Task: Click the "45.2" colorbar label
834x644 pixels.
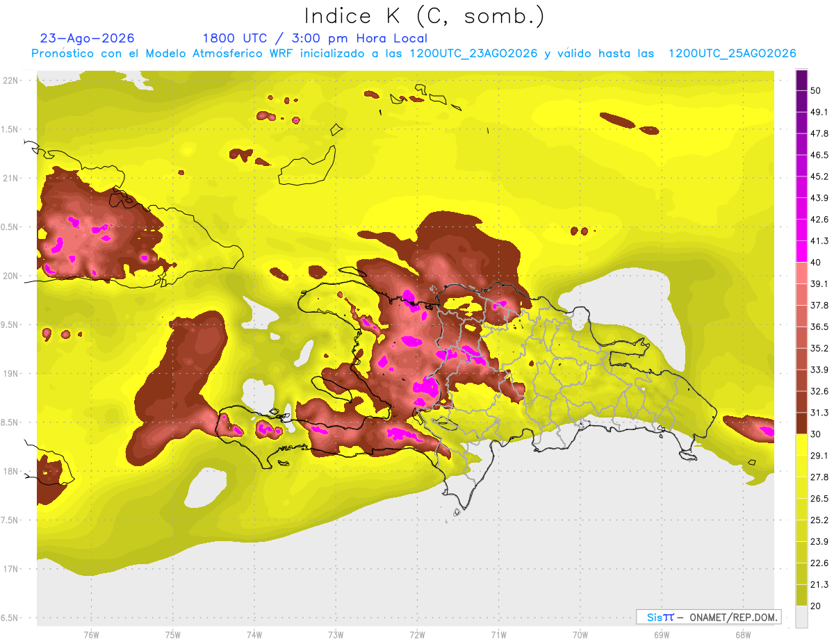Action: pos(819,176)
